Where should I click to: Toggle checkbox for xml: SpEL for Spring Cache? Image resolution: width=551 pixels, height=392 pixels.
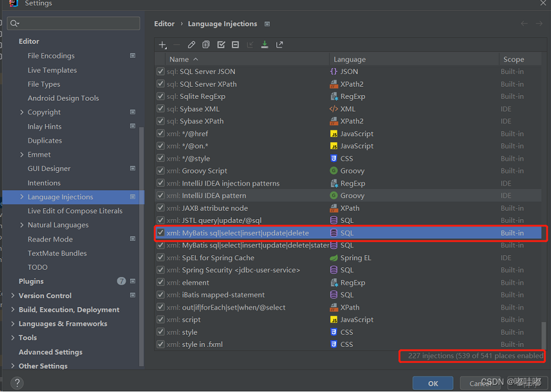tap(161, 258)
